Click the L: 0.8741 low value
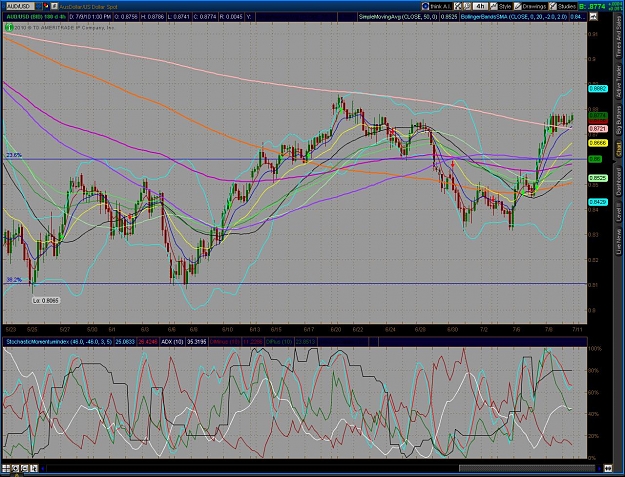Image resolution: width=625 pixels, height=477 pixels. click(179, 17)
